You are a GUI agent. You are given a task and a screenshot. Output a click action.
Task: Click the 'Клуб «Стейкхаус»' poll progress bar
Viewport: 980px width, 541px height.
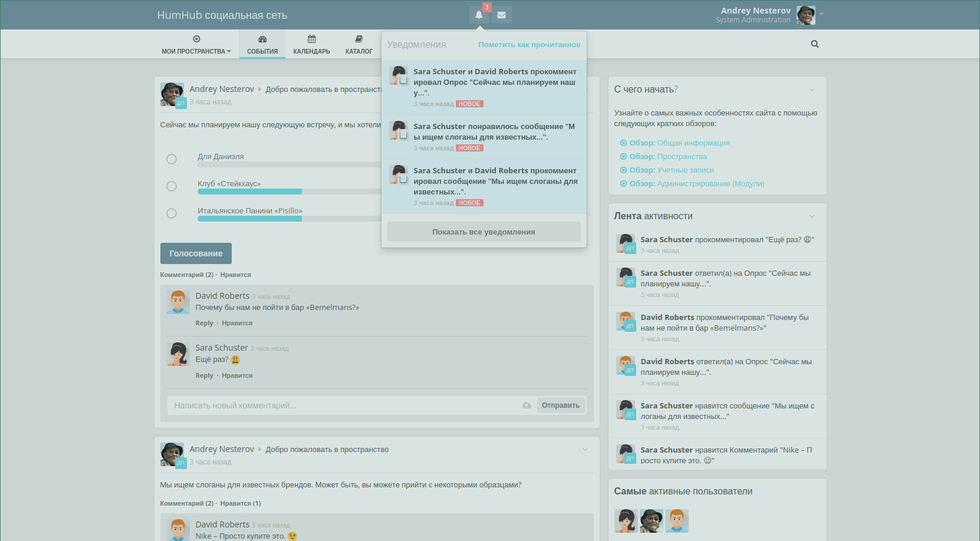289,192
